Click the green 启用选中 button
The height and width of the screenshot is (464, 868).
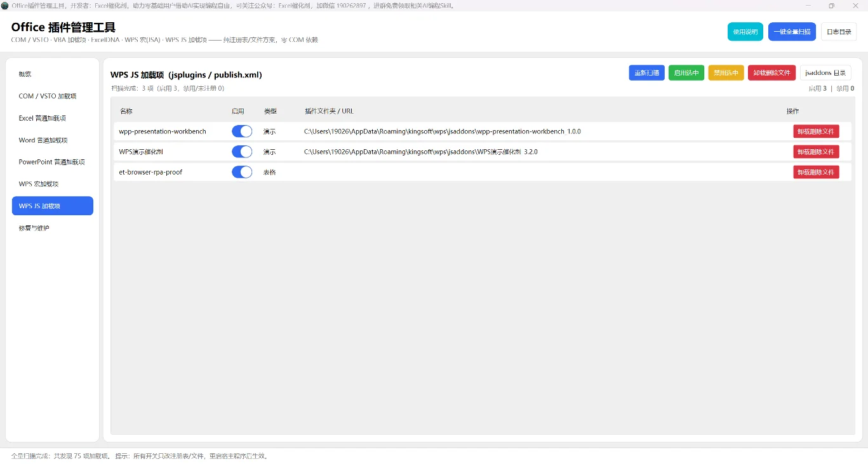click(686, 73)
